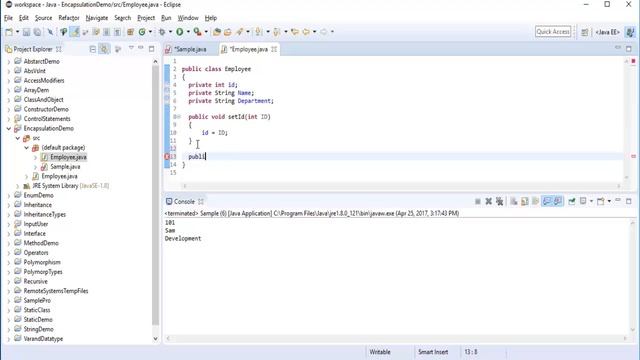640x360 pixels.
Task: Open Project Explorer View Menu triangle
Action: 131,48
